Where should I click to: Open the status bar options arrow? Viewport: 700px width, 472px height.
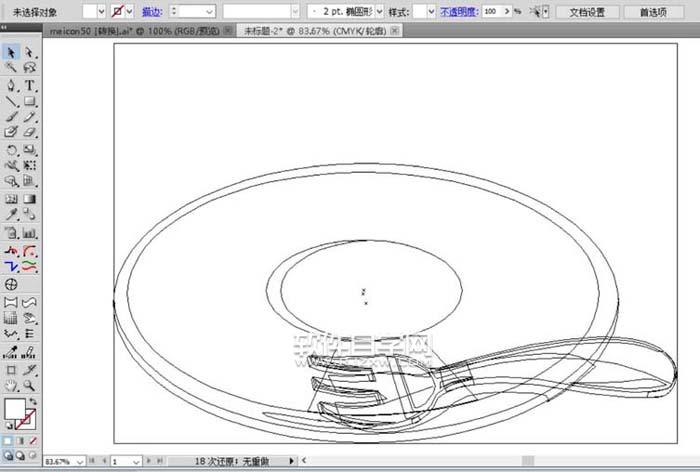(292, 461)
